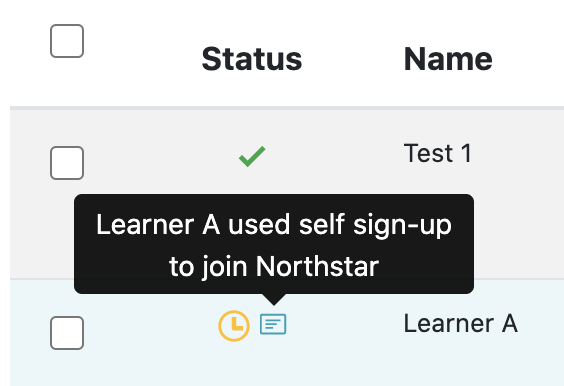Select the highlighted light-blue Learner A row

click(287, 333)
